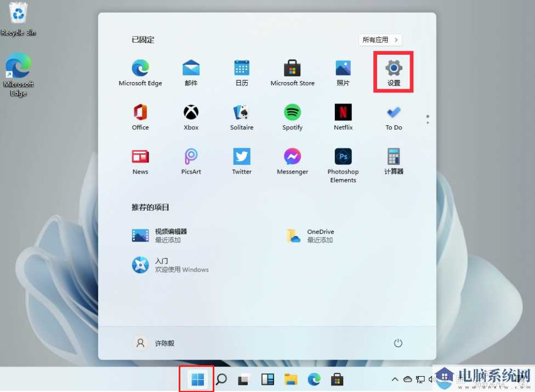Show hidden system tray icons
Viewport: 535px width, 392px height.
pos(394,379)
